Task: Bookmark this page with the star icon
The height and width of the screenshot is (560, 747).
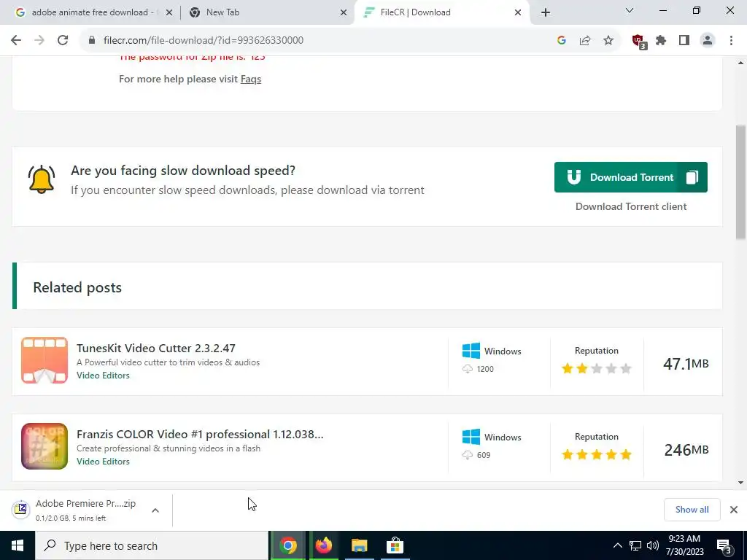Action: [x=608, y=41]
